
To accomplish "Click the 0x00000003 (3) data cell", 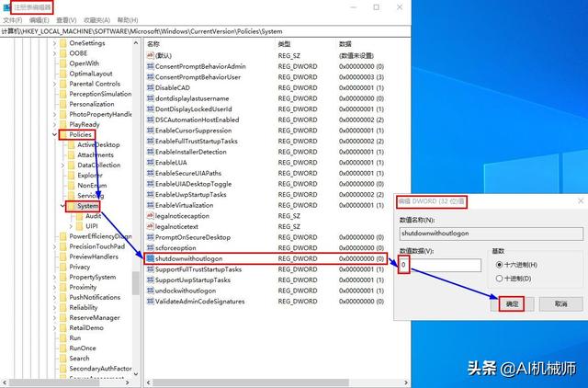I will (361, 77).
